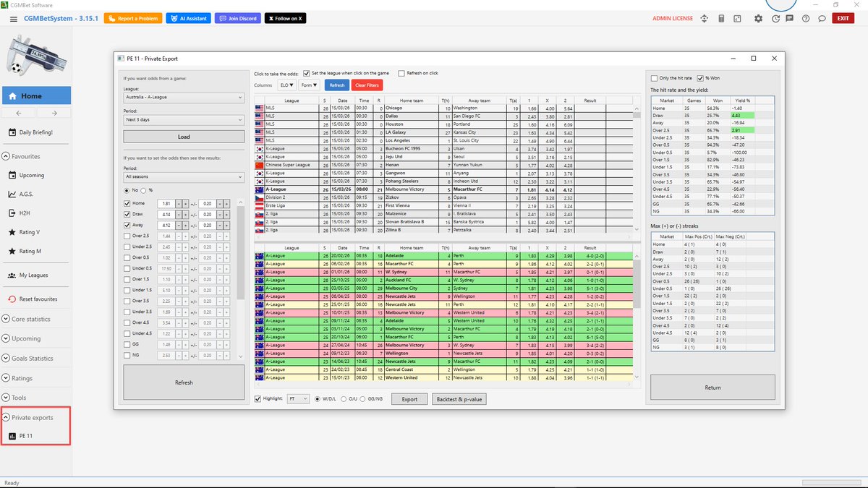Expand Core statistics section

7,319
